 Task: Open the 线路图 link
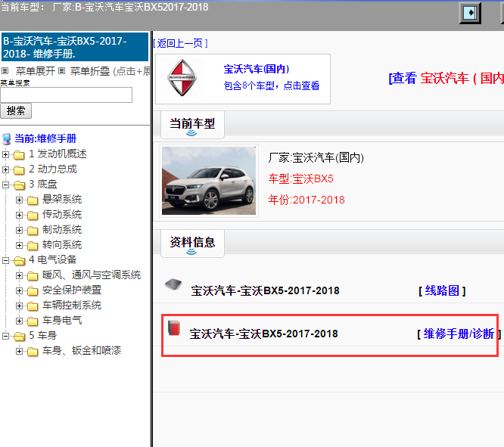(442, 291)
